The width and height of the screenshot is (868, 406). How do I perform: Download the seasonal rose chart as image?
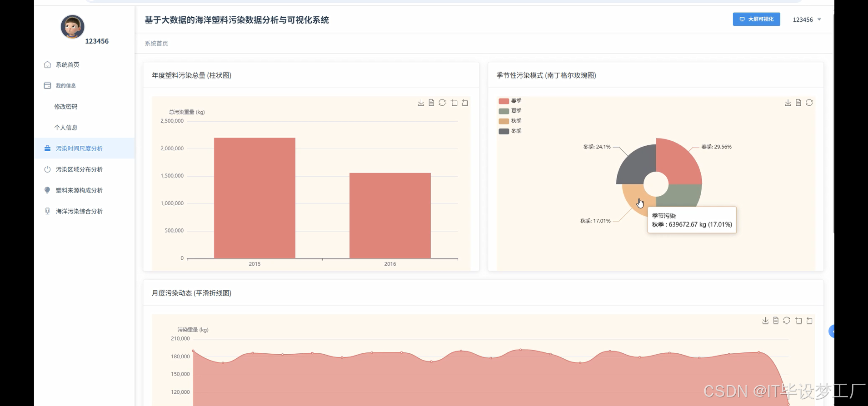(788, 103)
